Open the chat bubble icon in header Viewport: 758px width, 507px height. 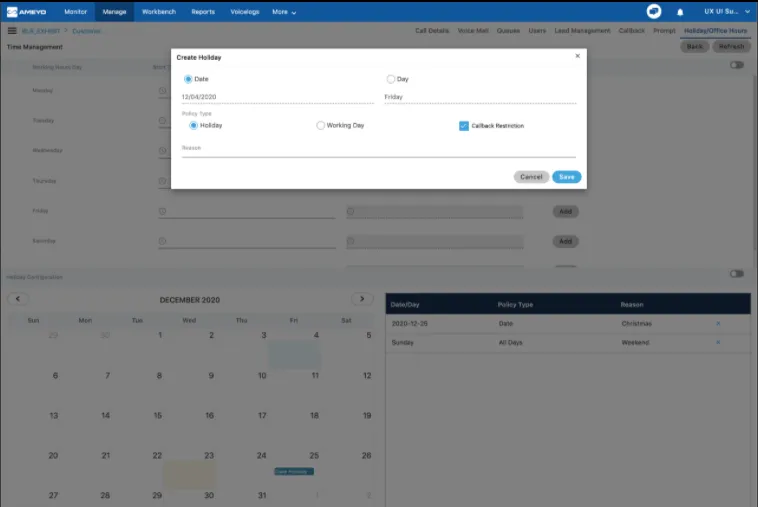point(654,11)
